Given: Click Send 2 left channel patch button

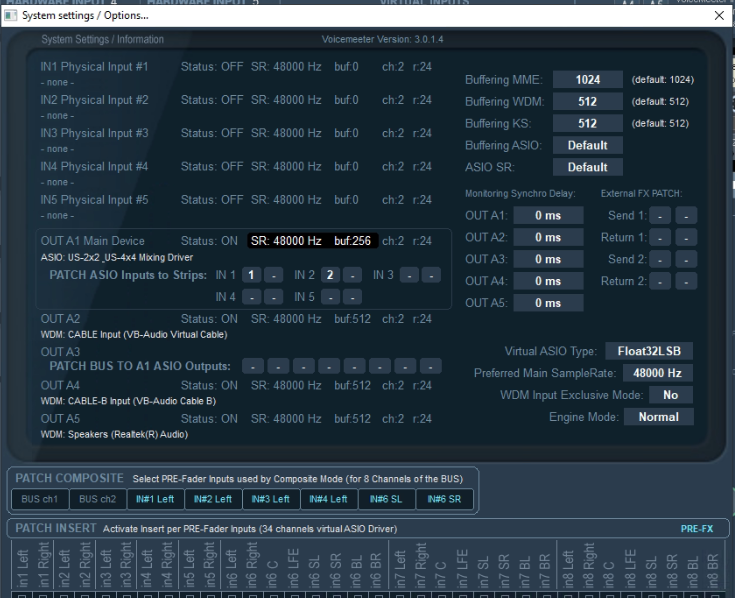Looking at the screenshot, I should click(x=660, y=259).
